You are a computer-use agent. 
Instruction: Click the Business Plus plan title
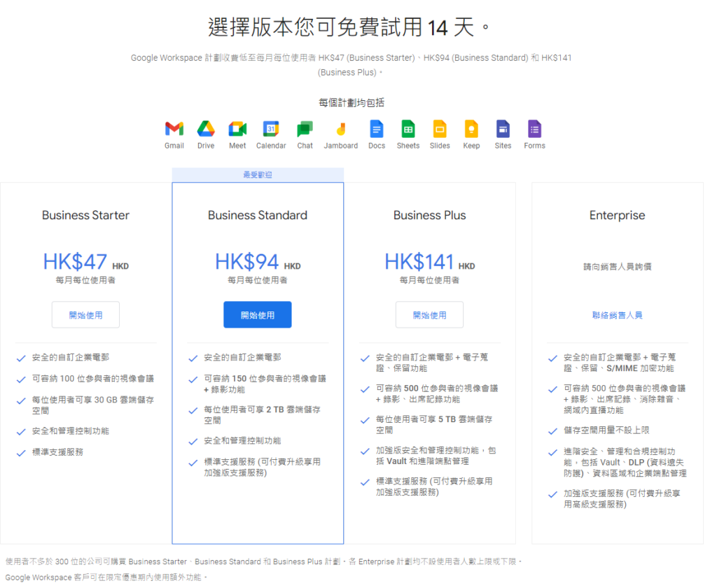click(x=429, y=216)
